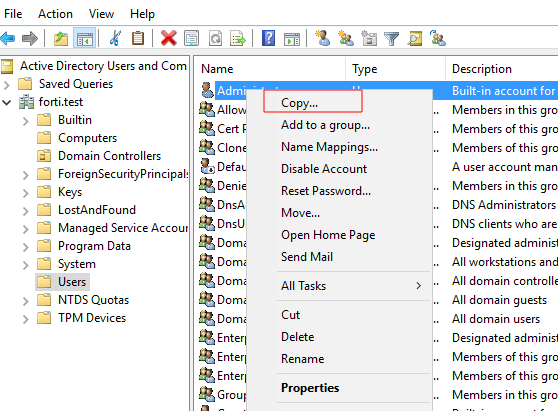Image resolution: width=558 pixels, height=411 pixels.
Task: Select the Computers container in tree
Action: pos(88,138)
